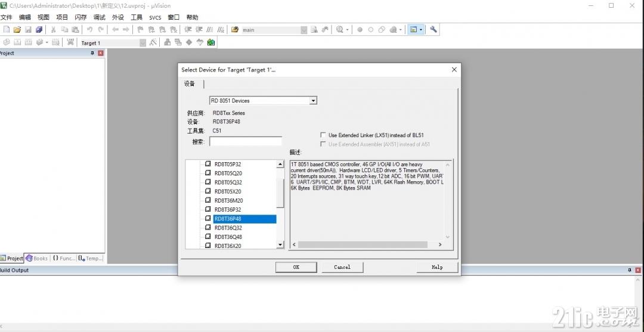Download code to flash LOAD icon
The height and width of the screenshot is (332, 644).
70,42
